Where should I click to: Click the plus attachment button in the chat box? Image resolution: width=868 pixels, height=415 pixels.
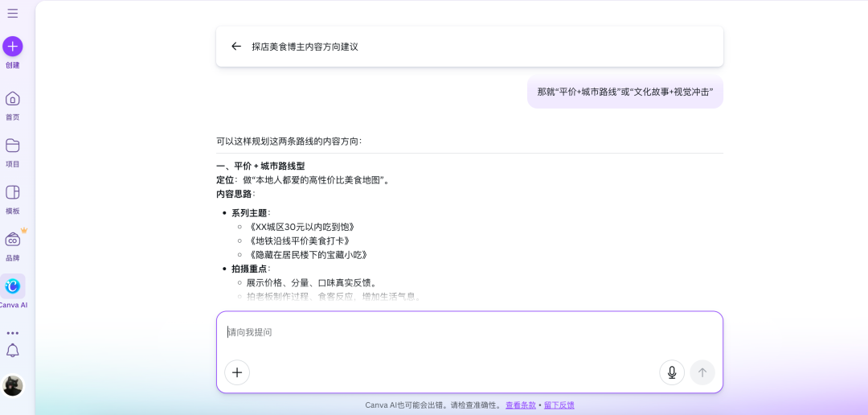pyautogui.click(x=237, y=372)
